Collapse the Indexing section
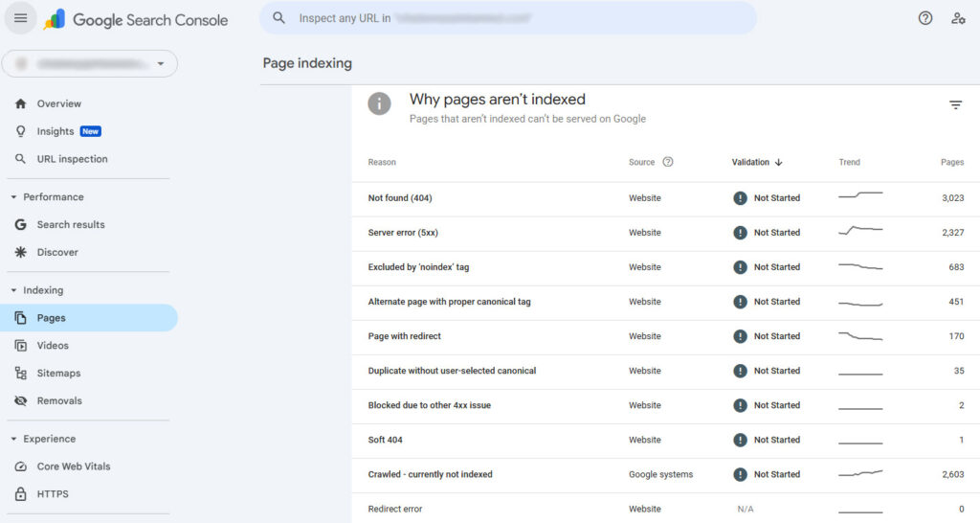 click(x=13, y=290)
